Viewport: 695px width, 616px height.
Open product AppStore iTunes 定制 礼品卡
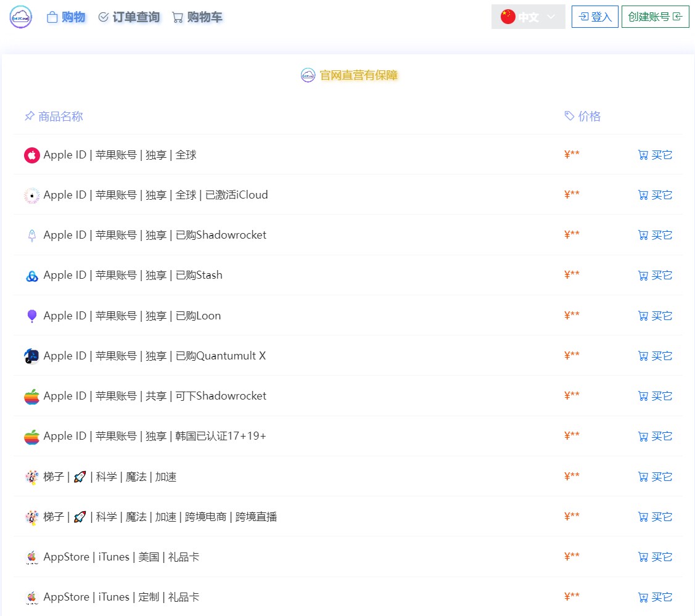pos(121,598)
